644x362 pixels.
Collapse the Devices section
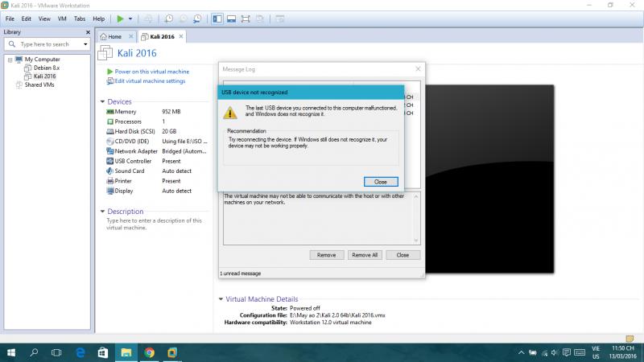tap(102, 102)
